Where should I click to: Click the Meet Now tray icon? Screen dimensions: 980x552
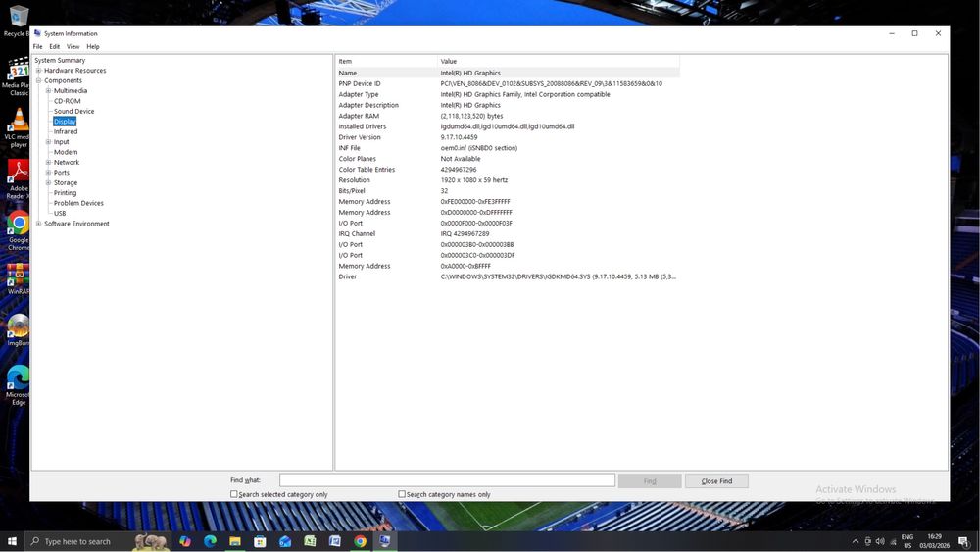coord(867,541)
